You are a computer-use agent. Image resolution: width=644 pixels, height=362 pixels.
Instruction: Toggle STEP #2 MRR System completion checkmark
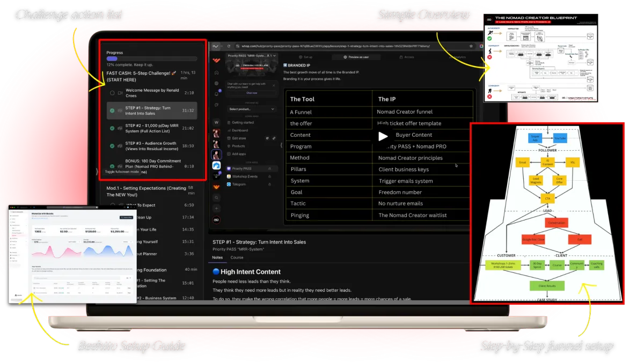112,129
